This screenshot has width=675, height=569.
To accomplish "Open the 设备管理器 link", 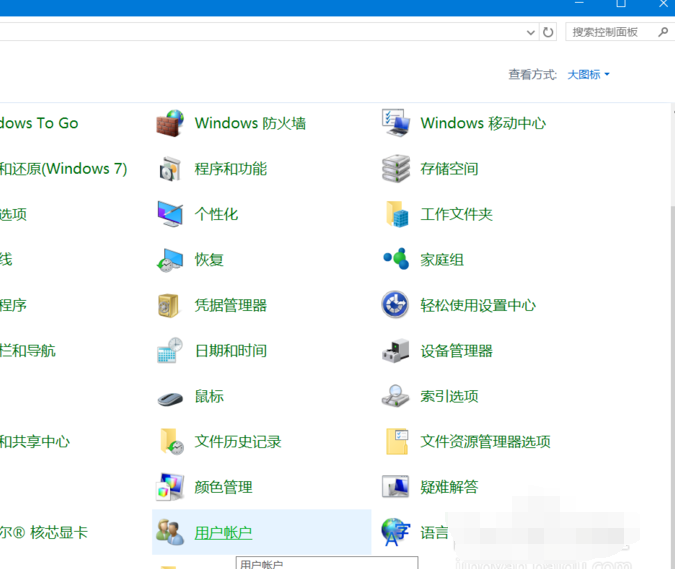I will [456, 351].
